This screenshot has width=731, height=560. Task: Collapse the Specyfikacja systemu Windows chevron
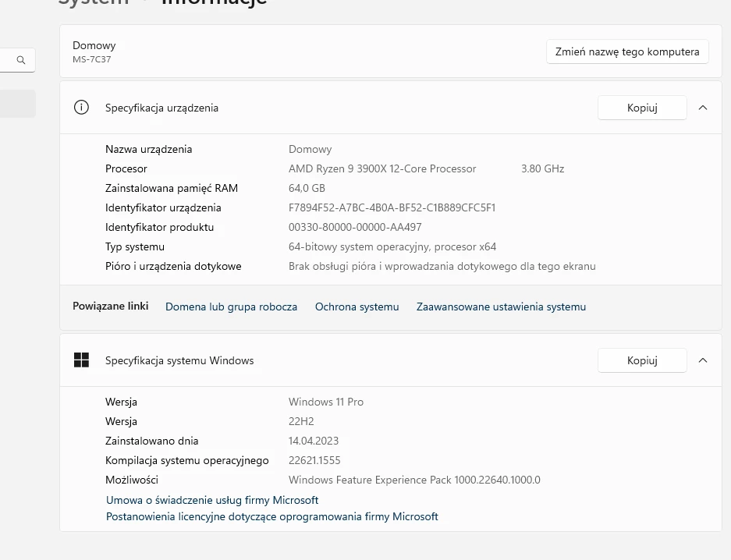pyautogui.click(x=703, y=360)
